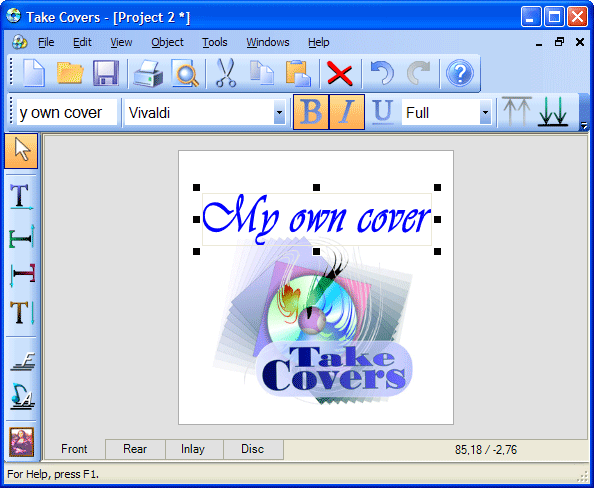Enable Underline formatting

click(382, 112)
